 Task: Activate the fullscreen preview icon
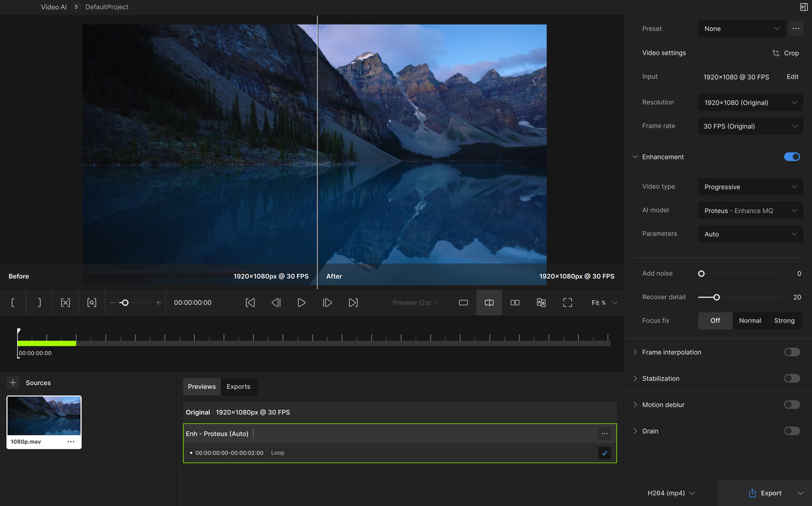tap(567, 302)
